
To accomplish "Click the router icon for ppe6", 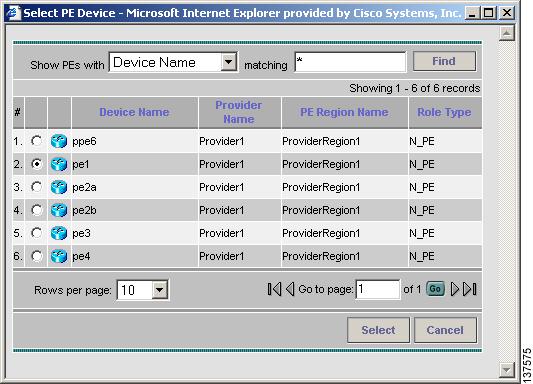I will pyautogui.click(x=59, y=141).
